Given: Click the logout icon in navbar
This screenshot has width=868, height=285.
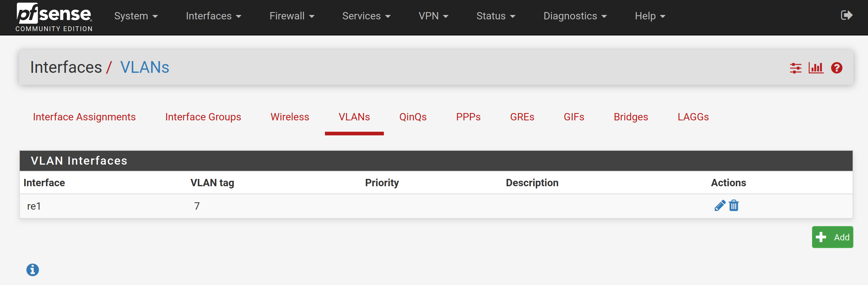Looking at the screenshot, I should (846, 15).
